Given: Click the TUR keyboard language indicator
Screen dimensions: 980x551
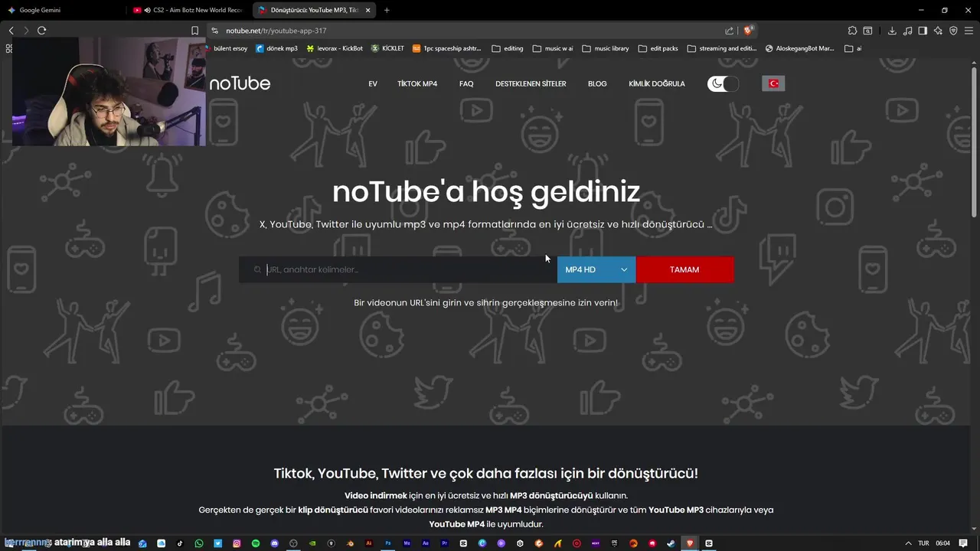Looking at the screenshot, I should [x=923, y=543].
